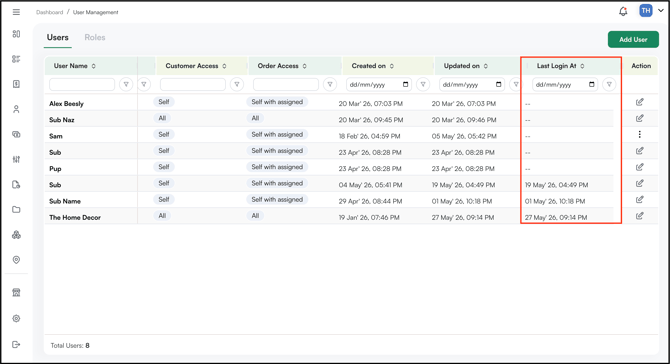The height and width of the screenshot is (364, 670).
Task: Edit the Sub Naz user row
Action: (640, 118)
